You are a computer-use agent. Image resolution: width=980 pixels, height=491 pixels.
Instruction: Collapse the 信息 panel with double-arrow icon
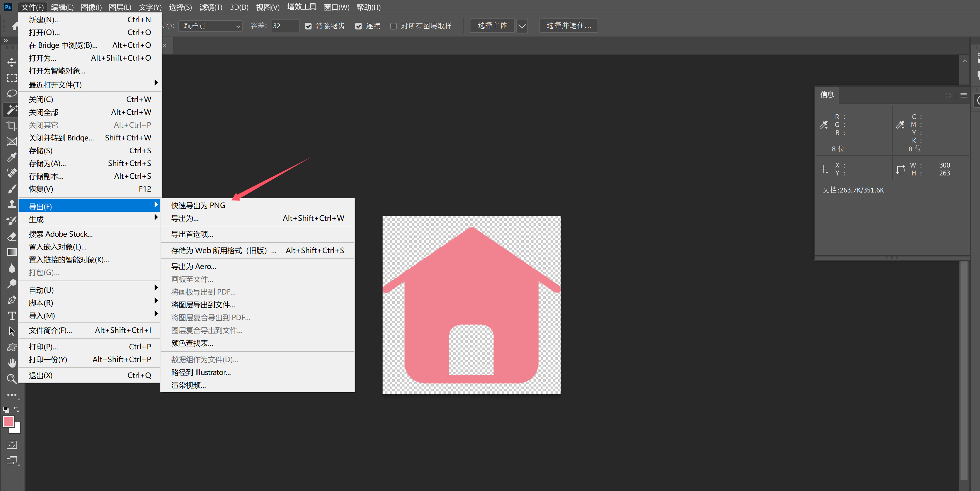click(948, 96)
